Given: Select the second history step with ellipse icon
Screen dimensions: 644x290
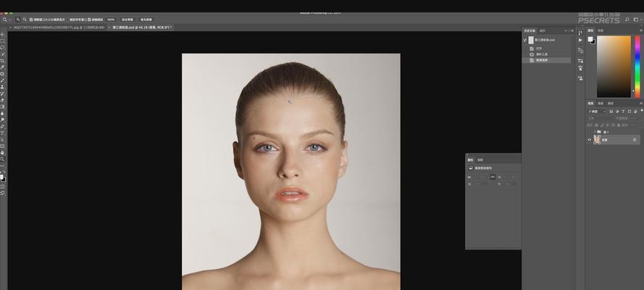Looking at the screenshot, I should [x=546, y=54].
